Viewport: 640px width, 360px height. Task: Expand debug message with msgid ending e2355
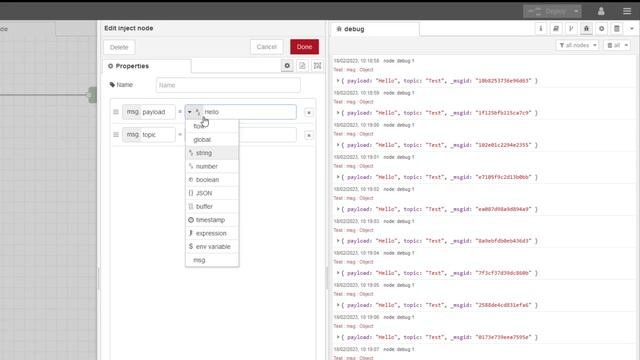coord(338,145)
